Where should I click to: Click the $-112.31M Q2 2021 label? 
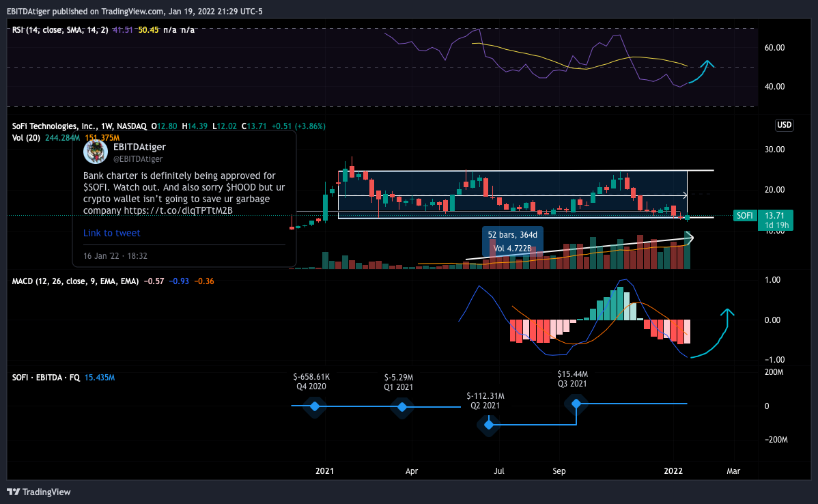[x=485, y=401]
